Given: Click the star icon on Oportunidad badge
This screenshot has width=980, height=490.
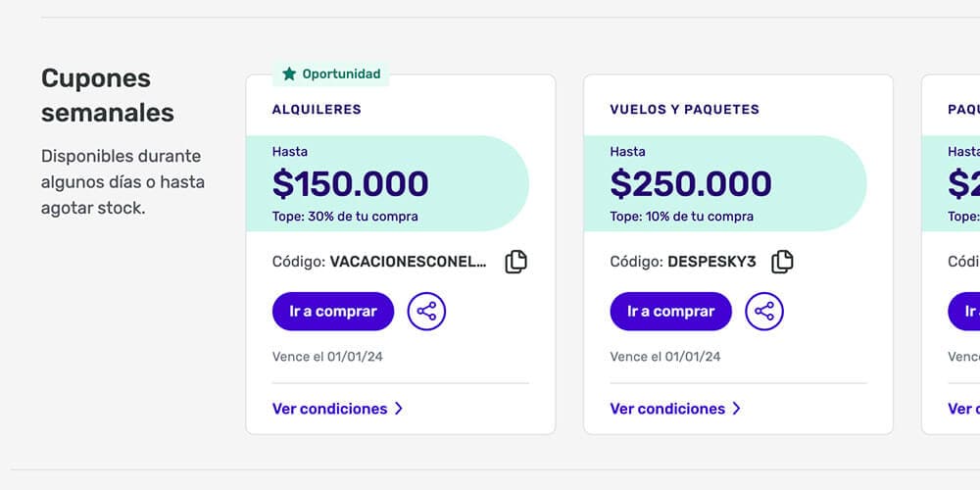Looking at the screenshot, I should tap(289, 73).
